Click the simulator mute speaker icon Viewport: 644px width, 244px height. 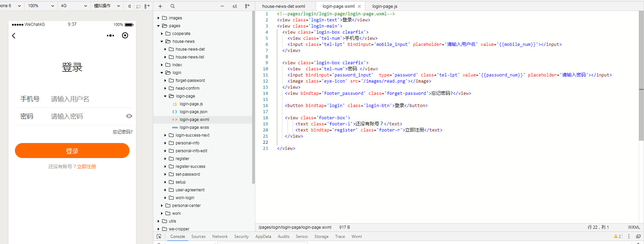pos(129,6)
